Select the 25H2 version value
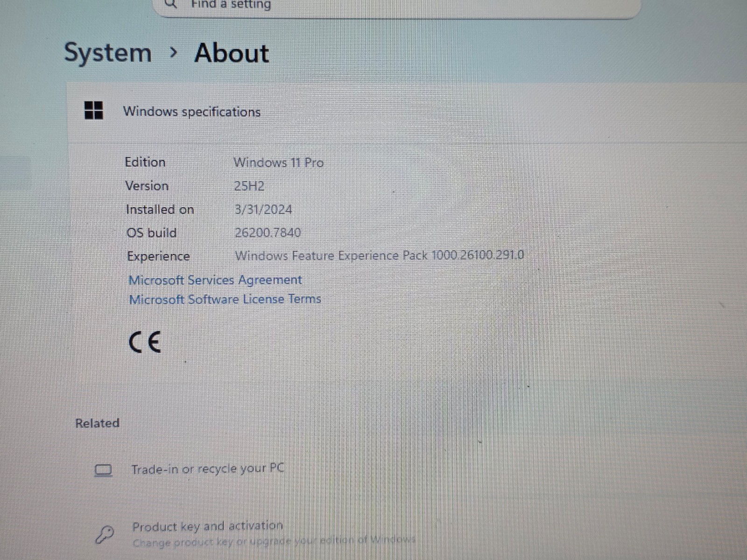Viewport: 747px width, 560px height. click(249, 186)
